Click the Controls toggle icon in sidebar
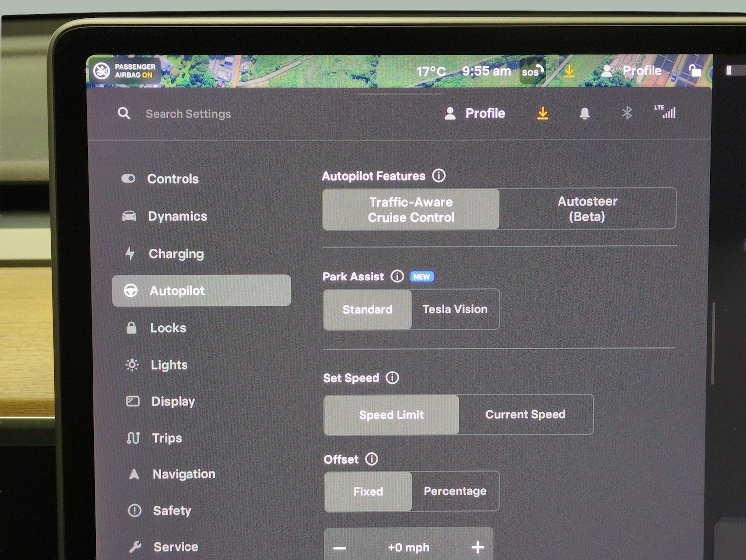Viewport: 746px width, 560px height. coord(128,178)
